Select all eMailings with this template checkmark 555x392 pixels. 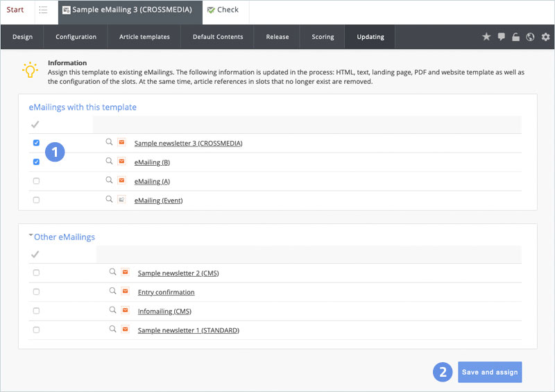(x=35, y=125)
